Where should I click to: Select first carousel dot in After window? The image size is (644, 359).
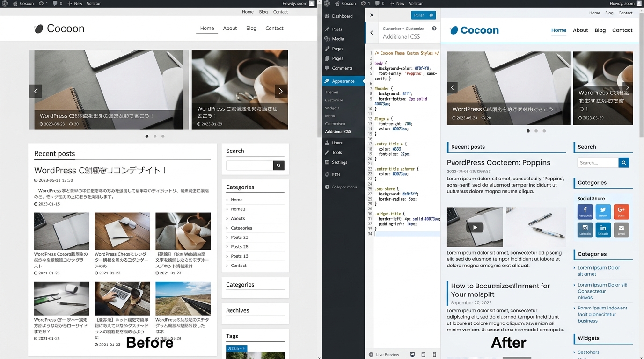pyautogui.click(x=528, y=131)
